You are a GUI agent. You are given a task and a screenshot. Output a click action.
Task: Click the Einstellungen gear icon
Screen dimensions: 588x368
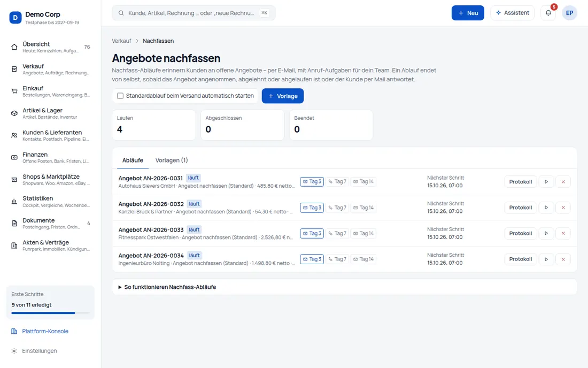click(14, 351)
